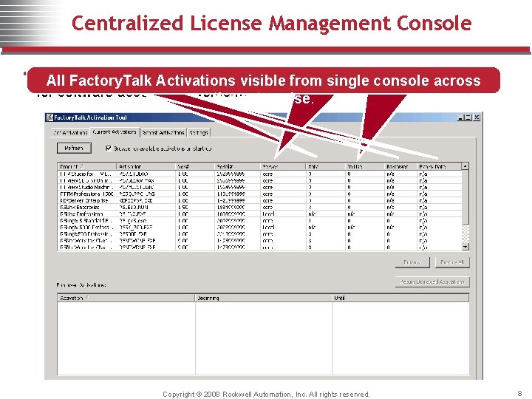Select the RSLogix 5000 Professional row
The width and height of the screenshot is (532, 399).
(259, 227)
